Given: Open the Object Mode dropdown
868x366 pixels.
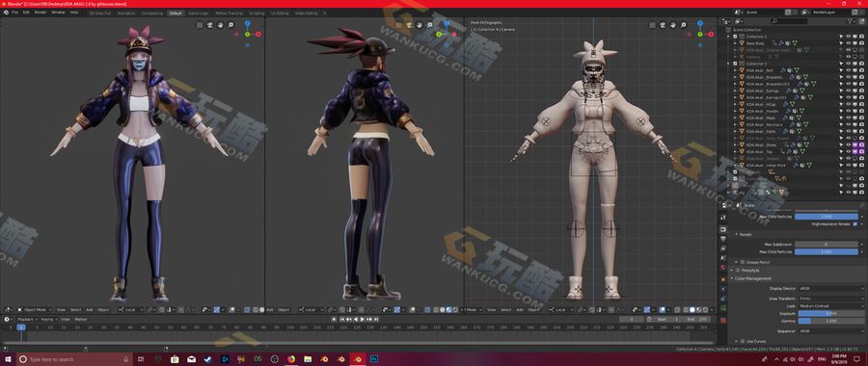Looking at the screenshot, I should pyautogui.click(x=35, y=309).
